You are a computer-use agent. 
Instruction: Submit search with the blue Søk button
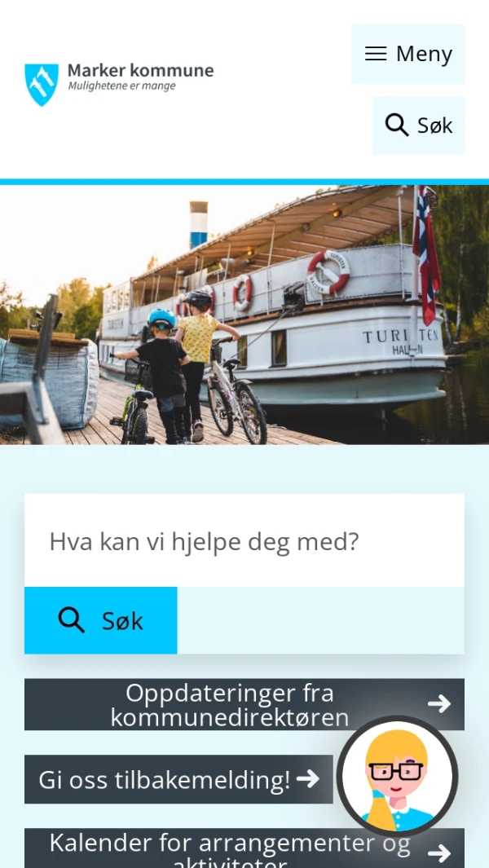(101, 620)
